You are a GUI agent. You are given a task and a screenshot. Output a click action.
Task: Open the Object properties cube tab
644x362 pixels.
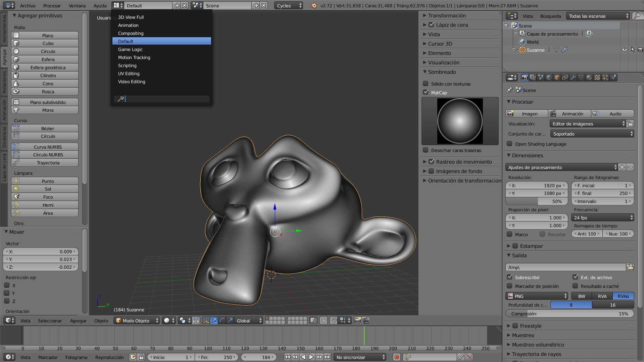[557, 77]
